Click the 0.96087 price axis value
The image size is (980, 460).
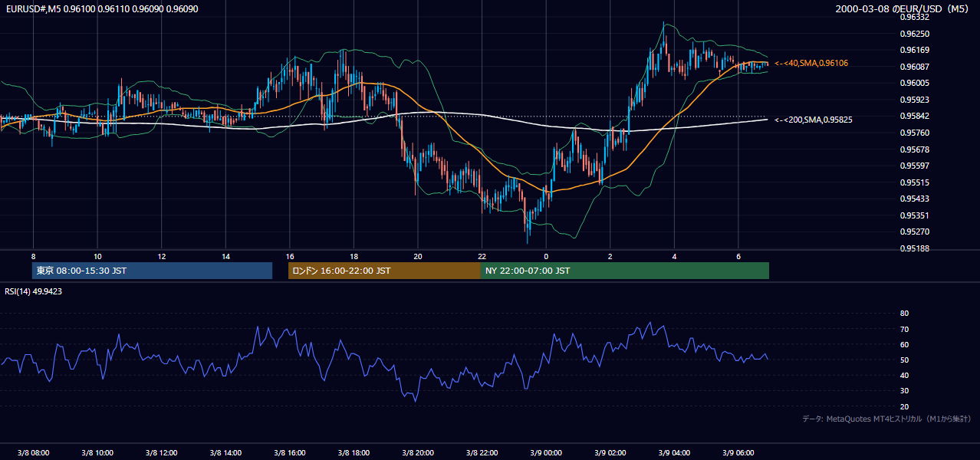point(914,67)
